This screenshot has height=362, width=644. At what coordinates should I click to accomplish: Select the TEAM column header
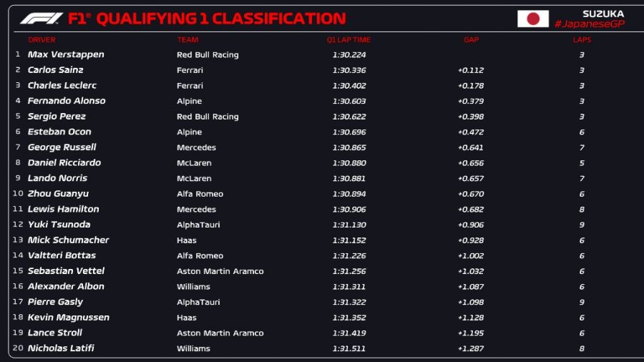click(x=188, y=40)
